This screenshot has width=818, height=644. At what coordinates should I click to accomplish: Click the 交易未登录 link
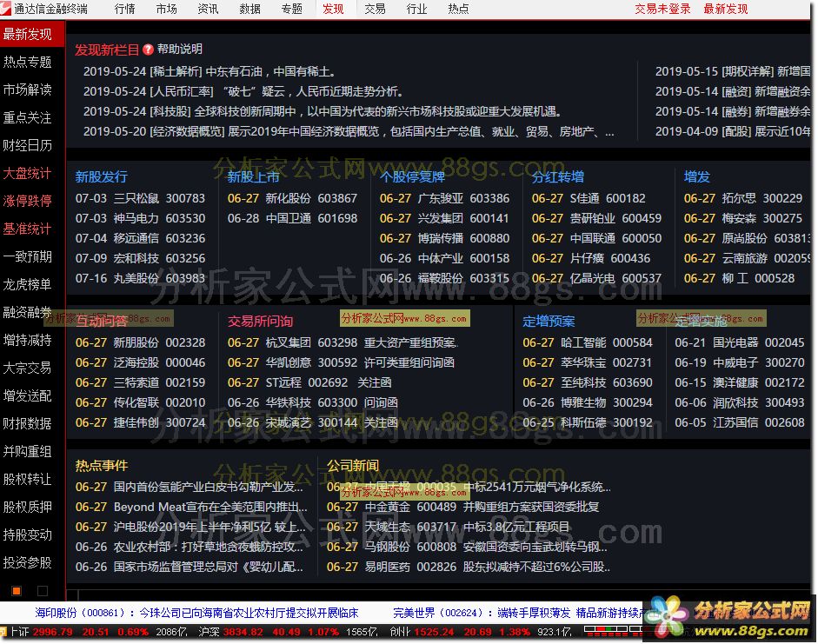(x=662, y=9)
